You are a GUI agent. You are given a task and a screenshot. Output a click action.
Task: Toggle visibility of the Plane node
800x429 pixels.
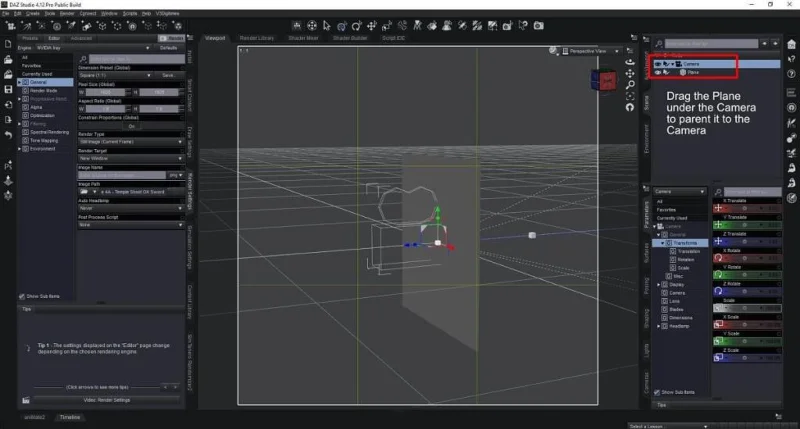coord(658,72)
